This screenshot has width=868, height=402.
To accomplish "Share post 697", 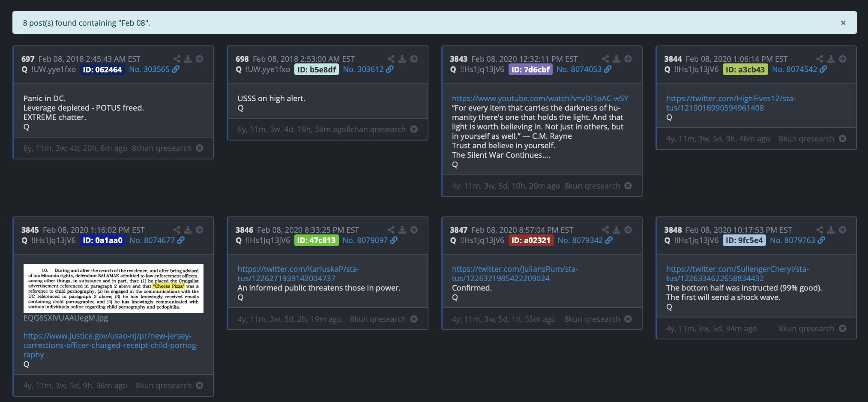I will pyautogui.click(x=177, y=59).
